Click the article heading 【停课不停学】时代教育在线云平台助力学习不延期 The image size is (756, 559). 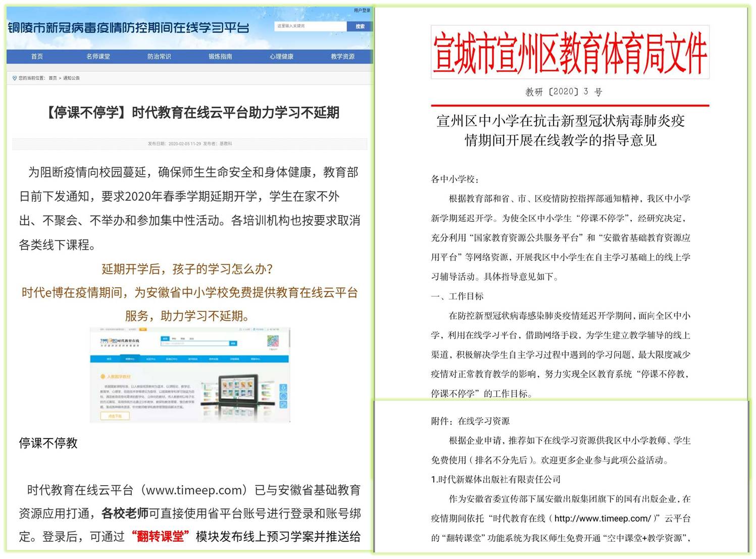tap(191, 112)
